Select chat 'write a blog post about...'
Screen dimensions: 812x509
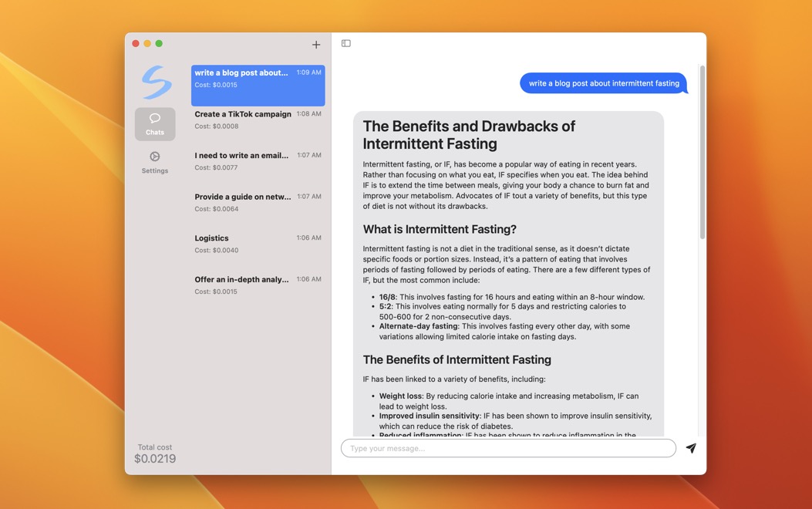[x=258, y=86]
